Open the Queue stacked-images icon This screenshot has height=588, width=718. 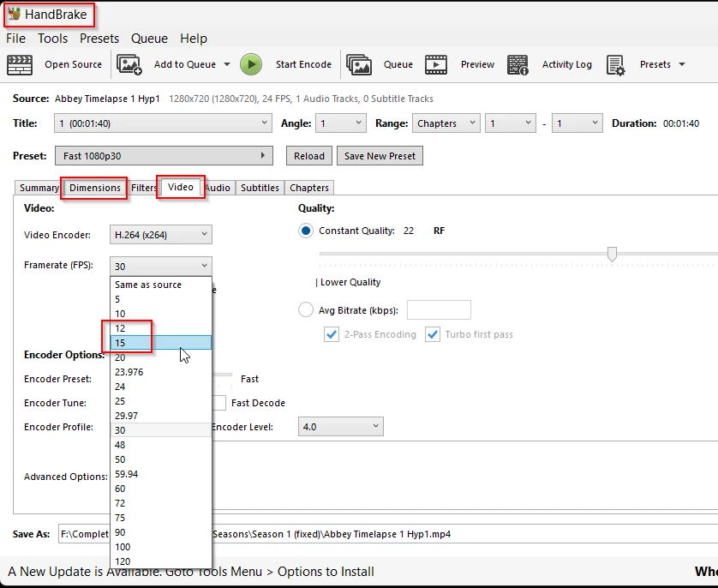[x=359, y=64]
